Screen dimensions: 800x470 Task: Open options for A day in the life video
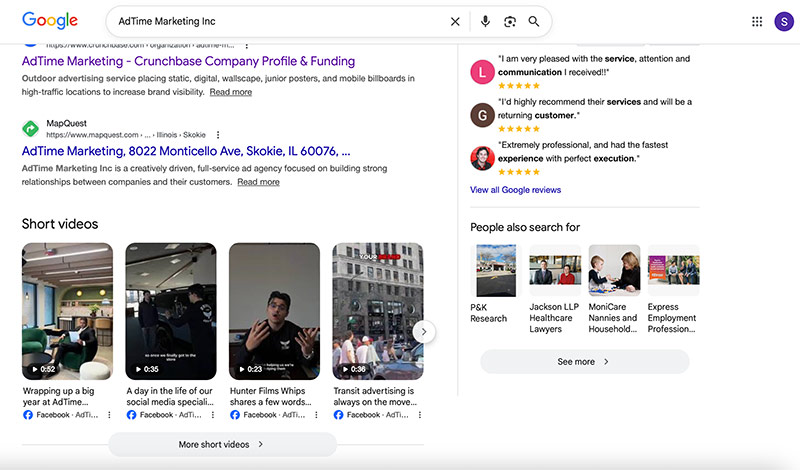[x=213, y=415]
